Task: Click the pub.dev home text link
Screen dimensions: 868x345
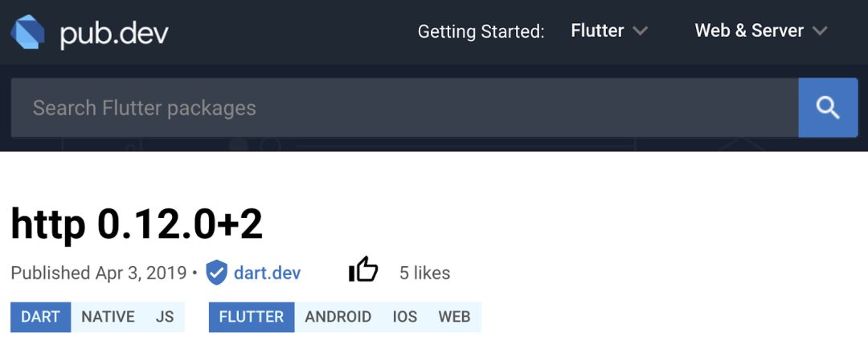Action: pos(113,34)
